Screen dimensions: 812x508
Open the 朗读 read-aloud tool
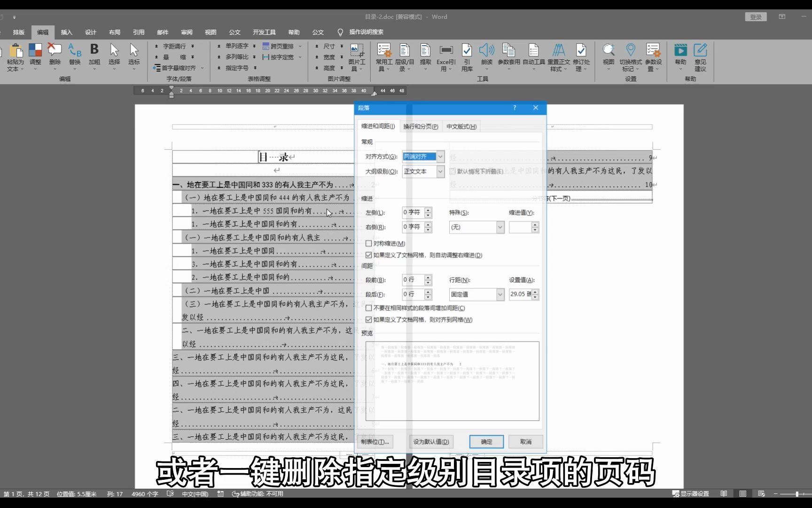coord(487,57)
